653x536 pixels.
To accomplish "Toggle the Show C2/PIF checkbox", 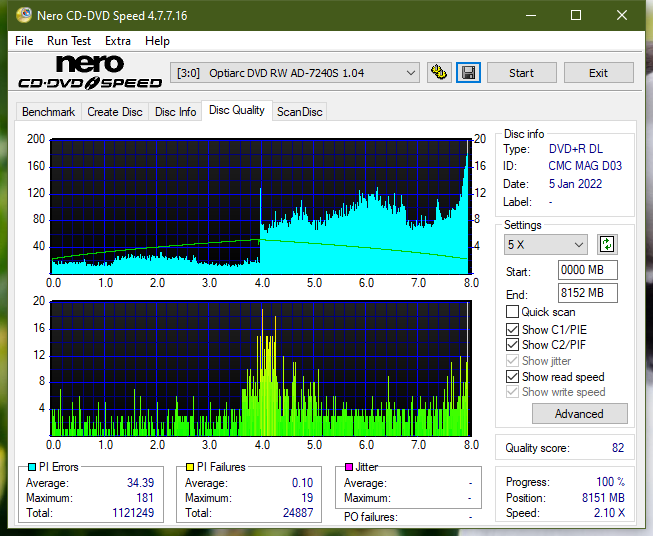I will click(512, 344).
